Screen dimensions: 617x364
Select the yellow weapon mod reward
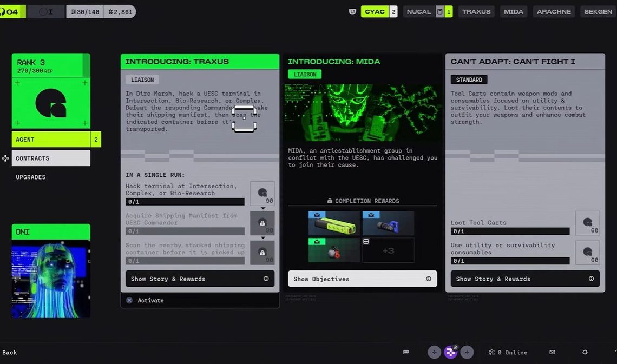point(334,223)
